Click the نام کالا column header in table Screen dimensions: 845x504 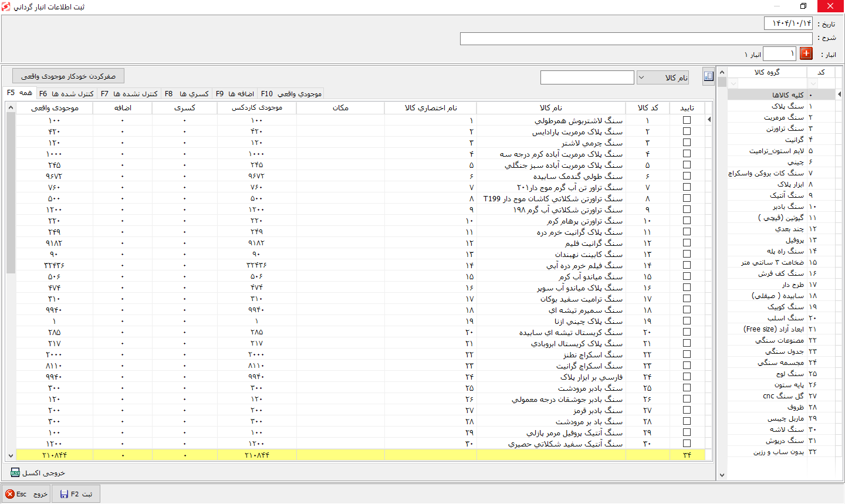pyautogui.click(x=551, y=108)
